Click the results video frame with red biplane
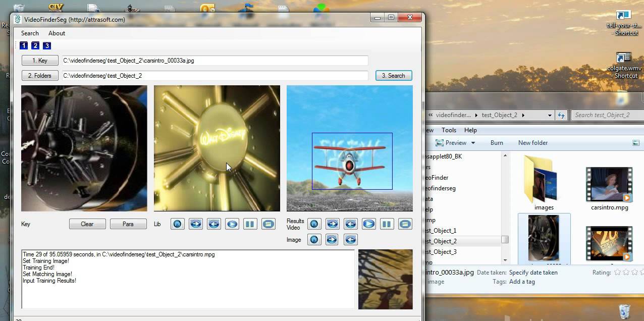The width and height of the screenshot is (644, 321). click(x=350, y=148)
